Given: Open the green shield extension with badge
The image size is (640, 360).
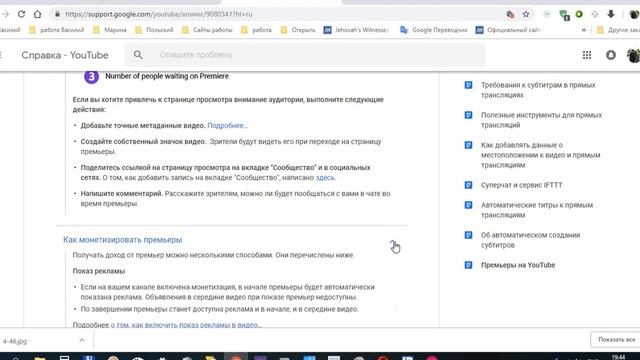Looking at the screenshot, I should (x=564, y=15).
